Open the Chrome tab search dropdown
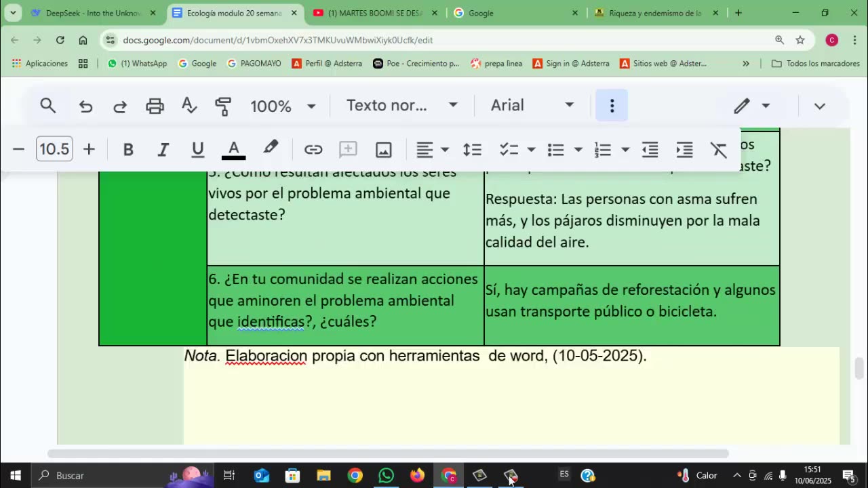Viewport: 868px width, 488px height. point(13,13)
